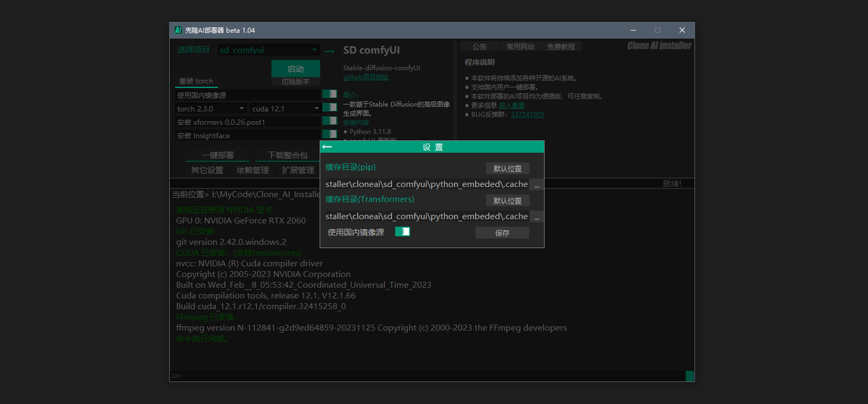The width and height of the screenshot is (868, 404).
Task: Open the torch 2.3.0 version dropdown
Action: pyautogui.click(x=210, y=109)
